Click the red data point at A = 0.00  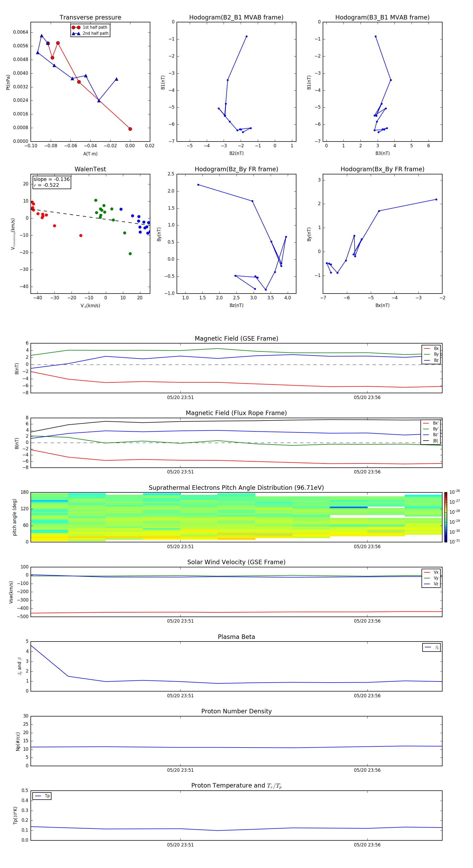coord(130,129)
